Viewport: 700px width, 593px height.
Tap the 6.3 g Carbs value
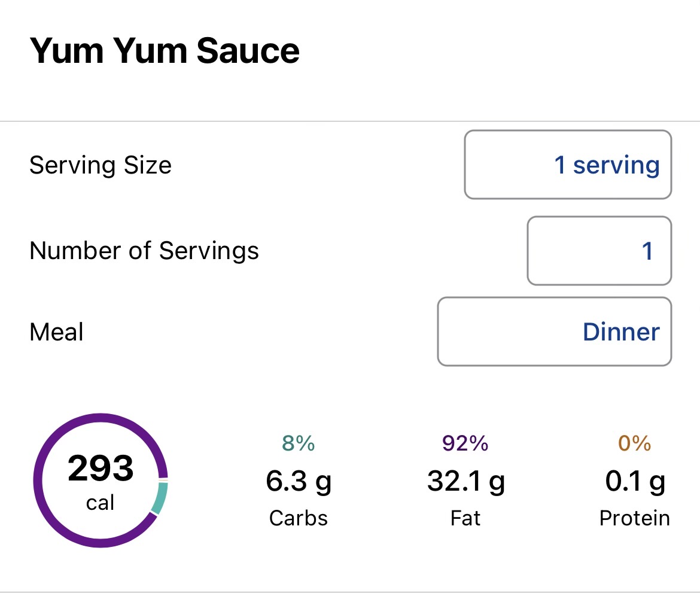pyautogui.click(x=298, y=481)
